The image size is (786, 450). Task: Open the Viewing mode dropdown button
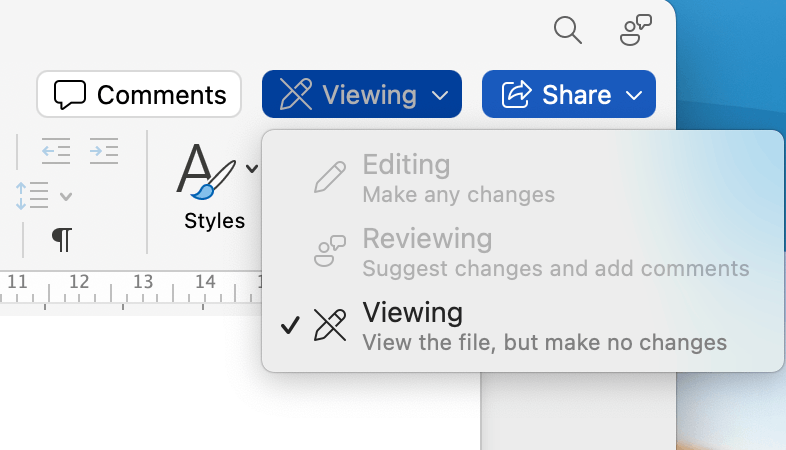click(361, 95)
